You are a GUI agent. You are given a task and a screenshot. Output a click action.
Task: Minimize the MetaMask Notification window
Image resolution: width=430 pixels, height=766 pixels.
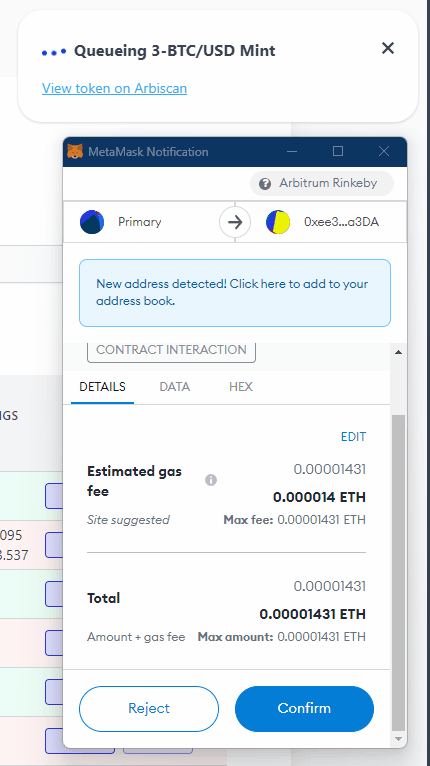coord(292,151)
